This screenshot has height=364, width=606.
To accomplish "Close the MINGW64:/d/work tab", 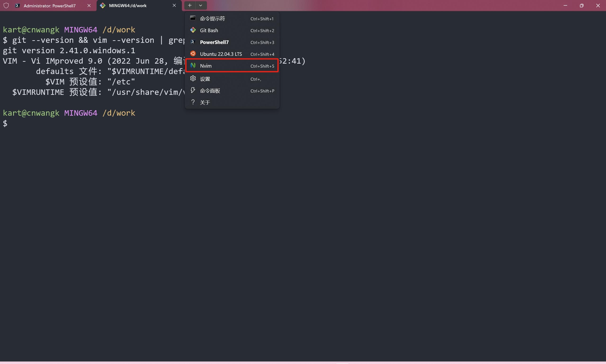I will 174,5.
